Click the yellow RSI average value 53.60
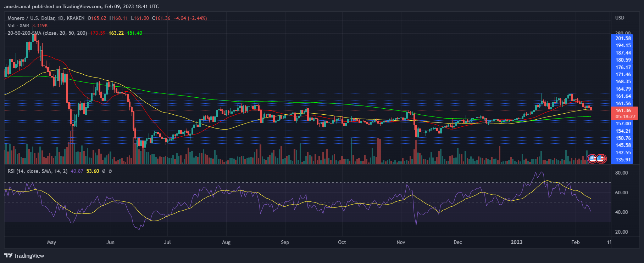 (x=93, y=171)
